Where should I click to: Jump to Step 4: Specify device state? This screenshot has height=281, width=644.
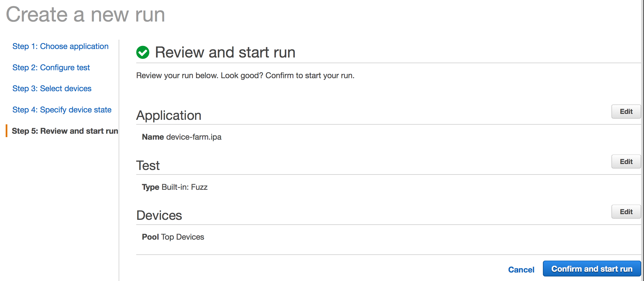click(62, 110)
